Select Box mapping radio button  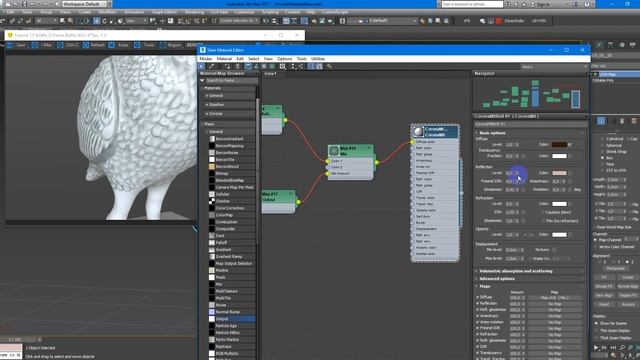click(602, 158)
